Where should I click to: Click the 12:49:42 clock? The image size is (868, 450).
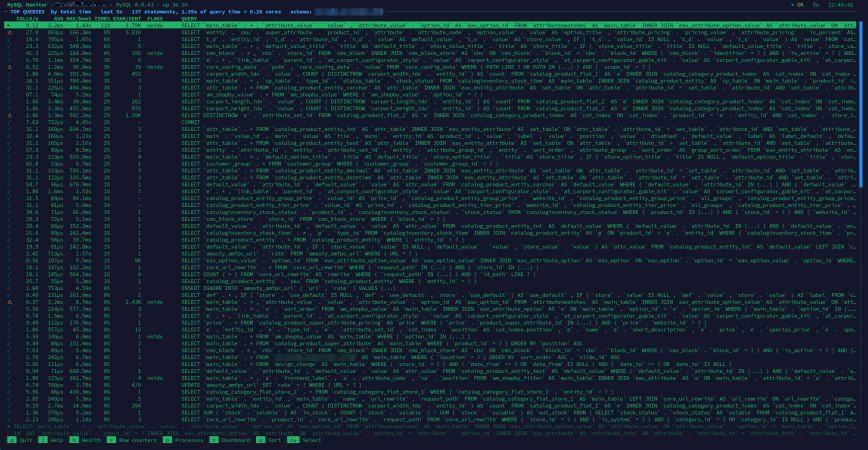(841, 5)
